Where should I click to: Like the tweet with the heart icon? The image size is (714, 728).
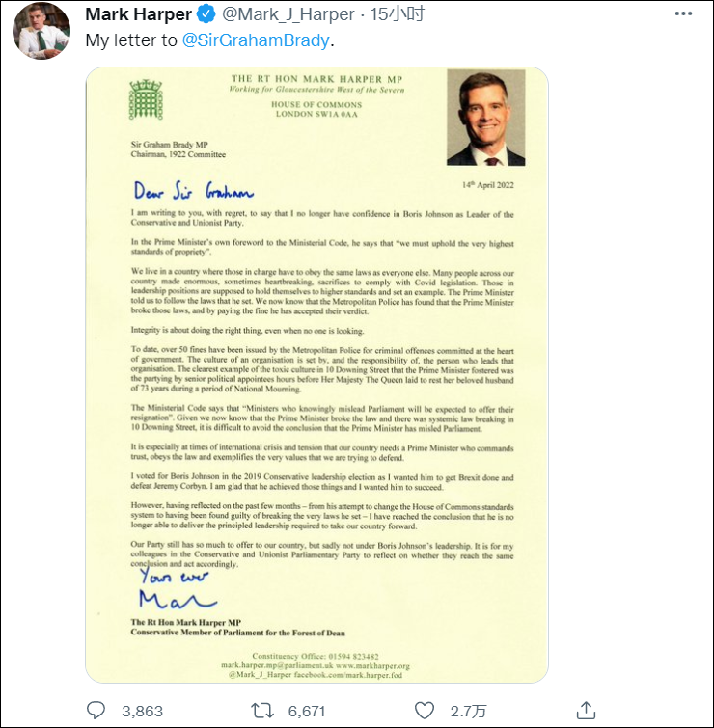[x=423, y=711]
